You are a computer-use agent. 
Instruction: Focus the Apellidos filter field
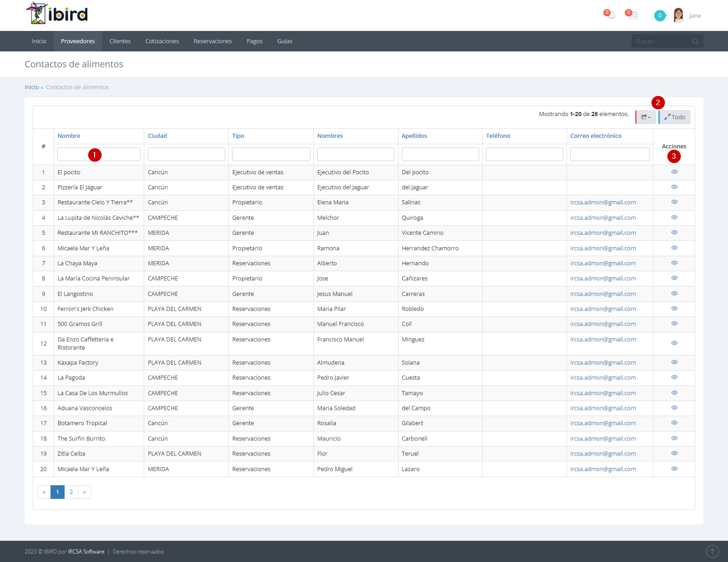pos(440,154)
